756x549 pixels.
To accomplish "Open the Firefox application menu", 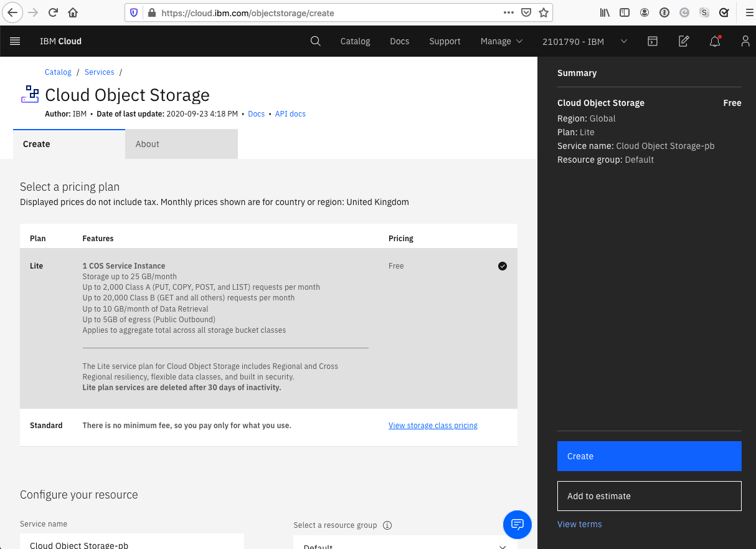I will (x=749, y=12).
